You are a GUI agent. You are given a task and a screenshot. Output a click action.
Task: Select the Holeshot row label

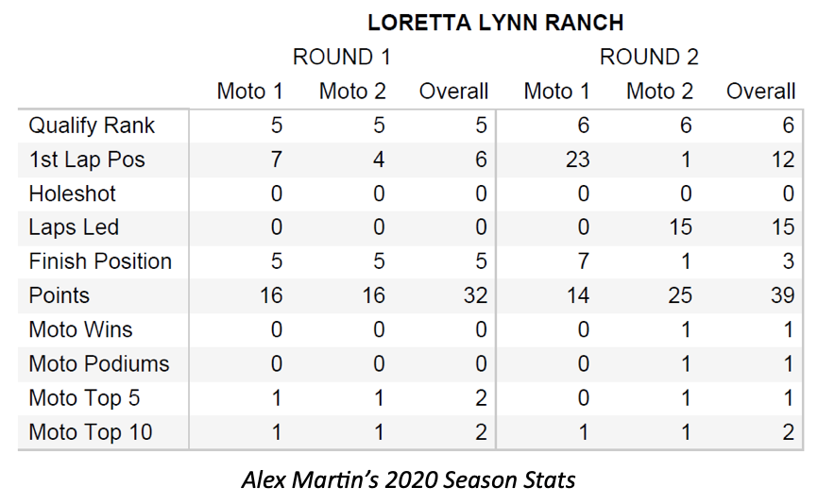tap(73, 193)
